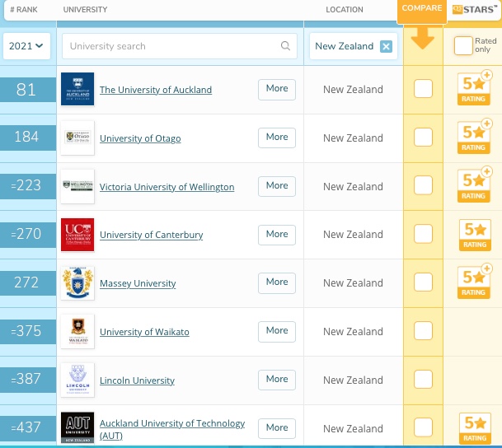Open University of Canterbury UC logo
The image size is (502, 448).
pyautogui.click(x=77, y=235)
